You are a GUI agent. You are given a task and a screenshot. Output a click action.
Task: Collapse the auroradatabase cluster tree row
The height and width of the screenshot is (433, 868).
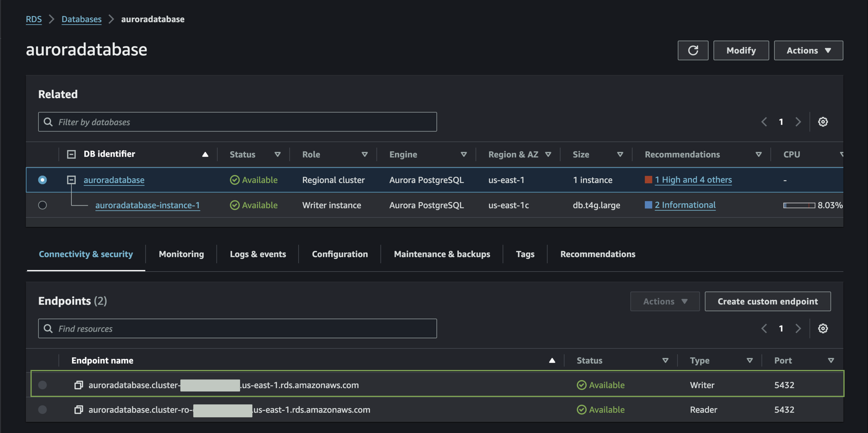pos(71,180)
